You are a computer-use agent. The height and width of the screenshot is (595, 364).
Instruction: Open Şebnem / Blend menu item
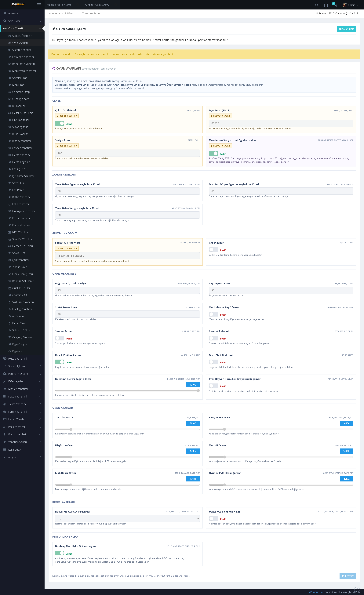pos(22,330)
